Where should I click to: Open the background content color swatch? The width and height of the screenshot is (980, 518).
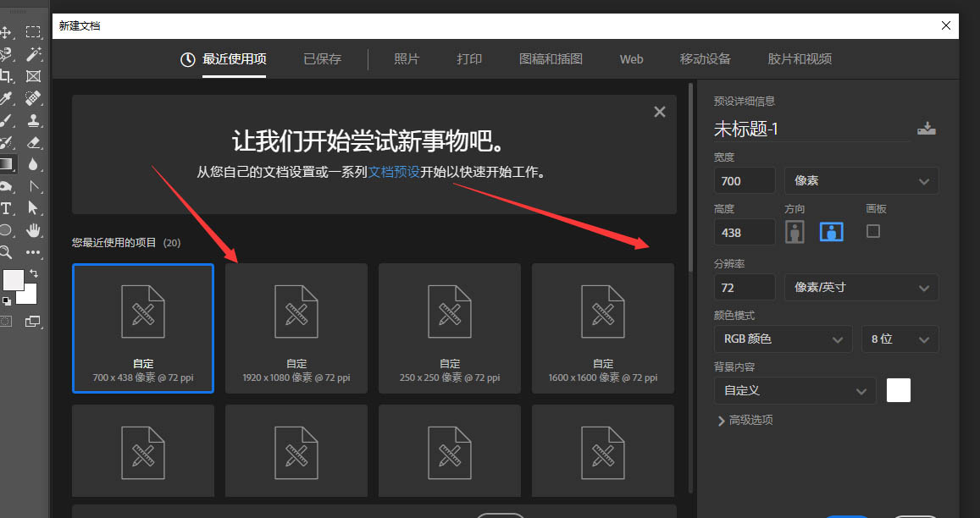coord(898,390)
